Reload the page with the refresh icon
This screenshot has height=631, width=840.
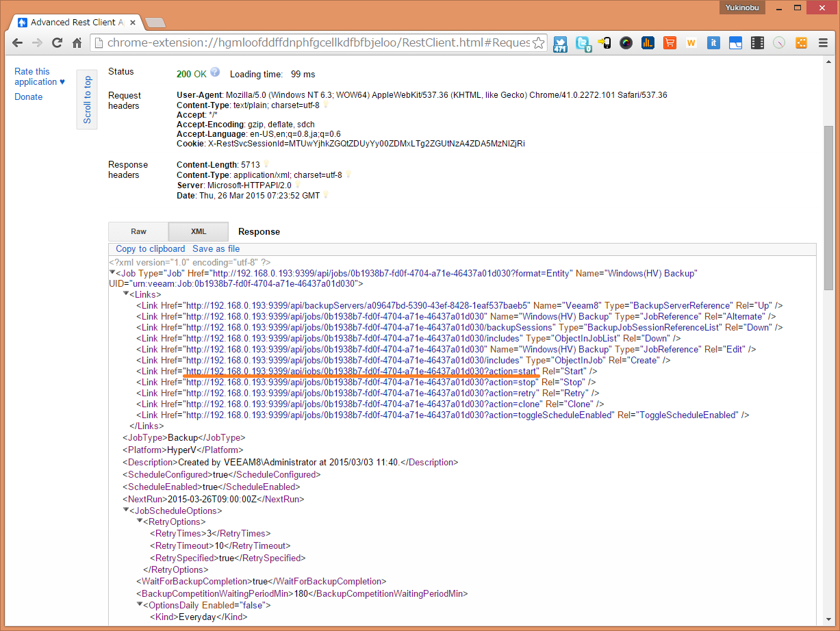(x=58, y=43)
